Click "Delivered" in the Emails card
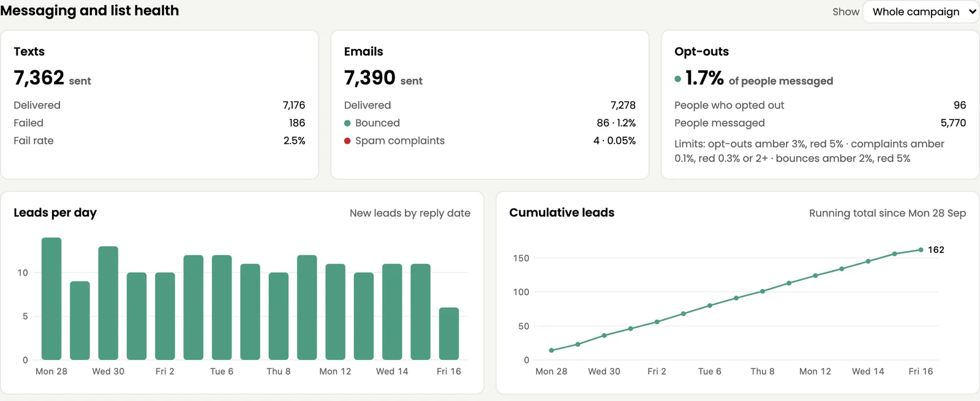The image size is (980, 401). [x=367, y=105]
